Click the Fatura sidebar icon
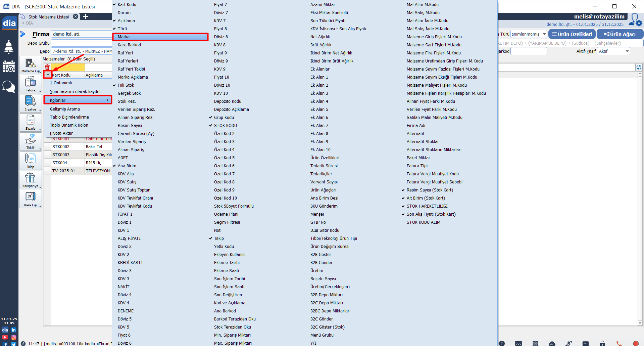644x346 pixels. (x=30, y=84)
